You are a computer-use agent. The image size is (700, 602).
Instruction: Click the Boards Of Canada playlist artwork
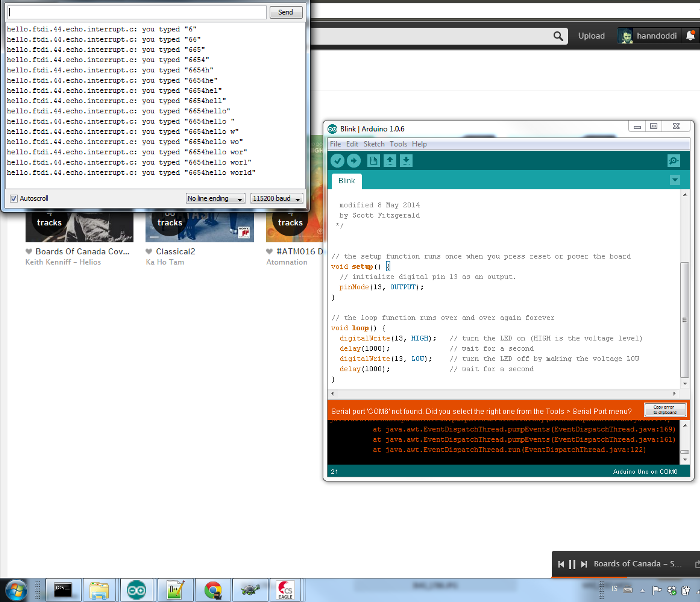[79, 226]
